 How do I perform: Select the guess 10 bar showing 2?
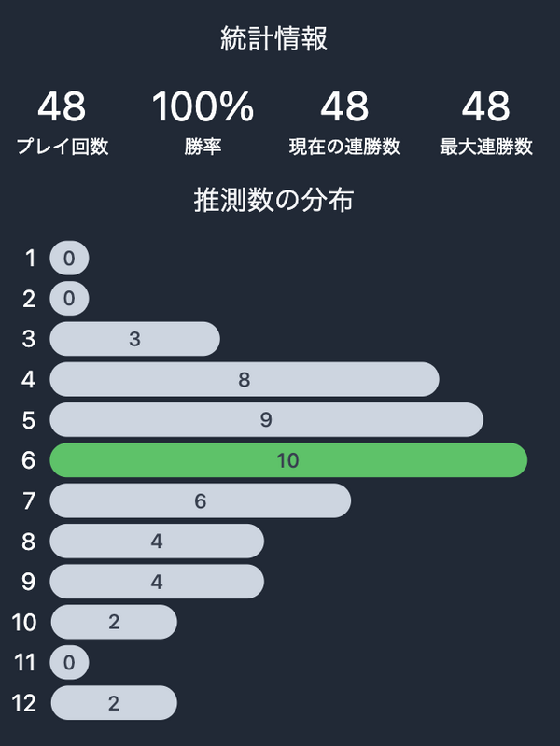(x=114, y=622)
